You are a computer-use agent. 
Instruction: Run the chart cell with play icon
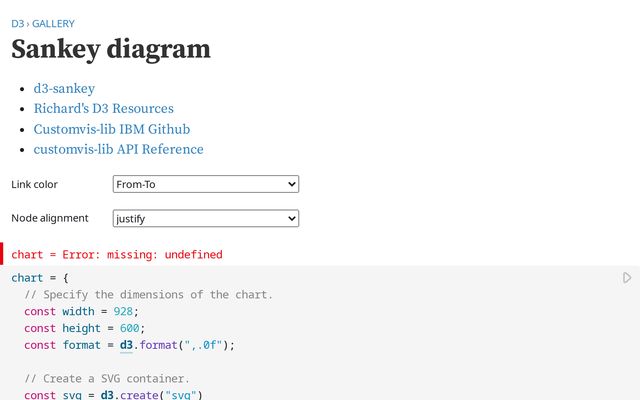tap(627, 278)
